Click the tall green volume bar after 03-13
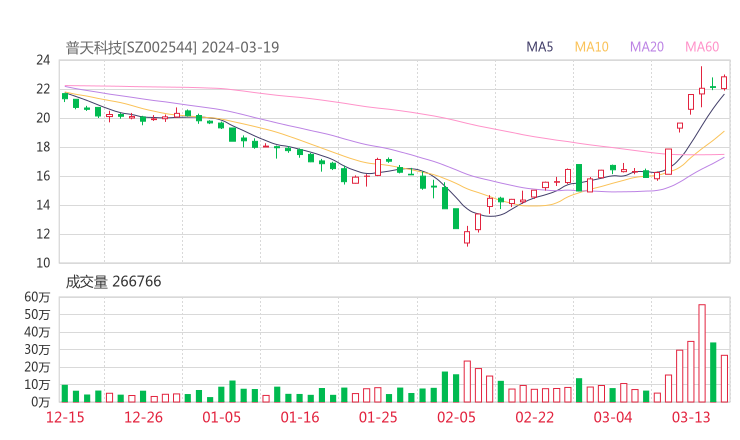This screenshot has width=740, height=440. click(713, 372)
